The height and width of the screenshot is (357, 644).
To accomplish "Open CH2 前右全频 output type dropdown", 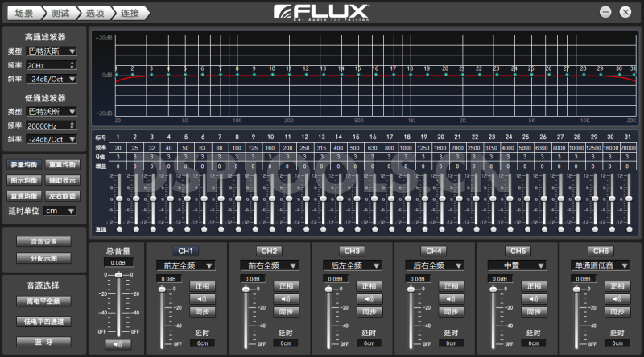I will (270, 266).
